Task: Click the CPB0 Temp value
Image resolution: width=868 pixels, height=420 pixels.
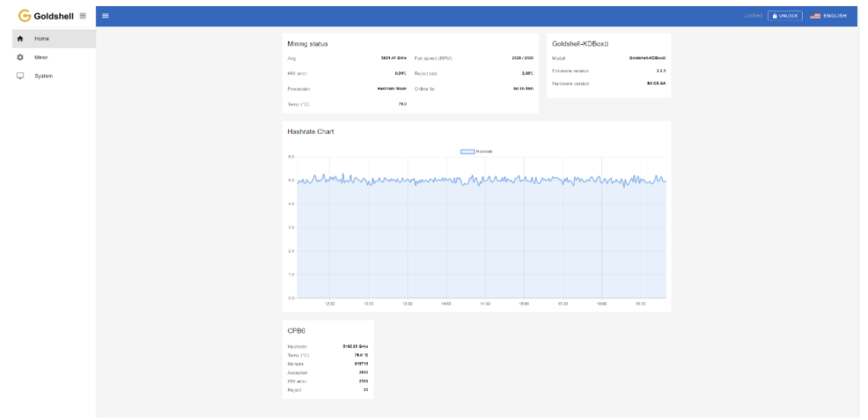Action: point(361,356)
